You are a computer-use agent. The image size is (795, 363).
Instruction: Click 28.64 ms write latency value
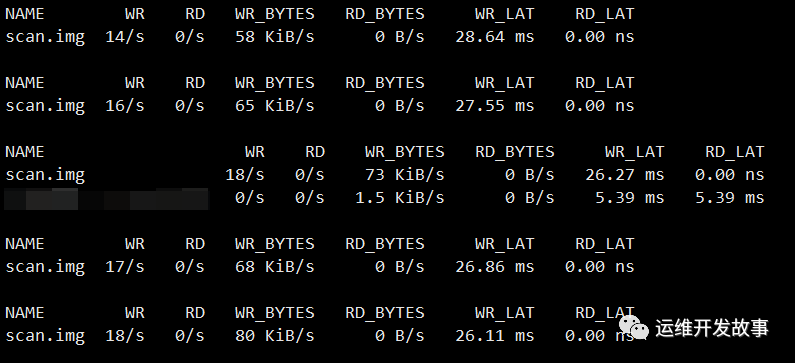point(495,37)
